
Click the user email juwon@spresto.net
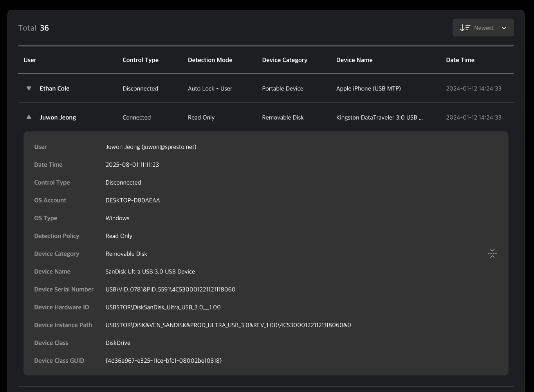(x=169, y=147)
